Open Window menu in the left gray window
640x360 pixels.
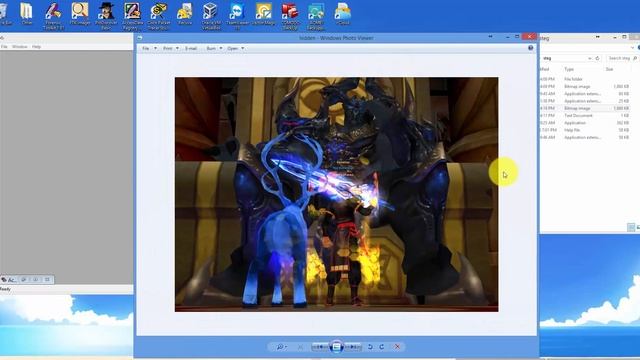click(20, 47)
